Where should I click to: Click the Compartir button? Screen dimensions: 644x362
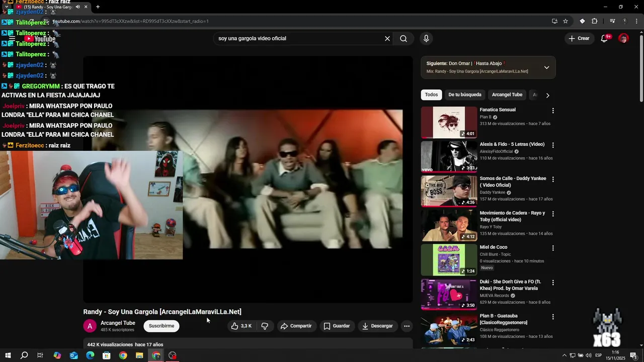point(296,326)
